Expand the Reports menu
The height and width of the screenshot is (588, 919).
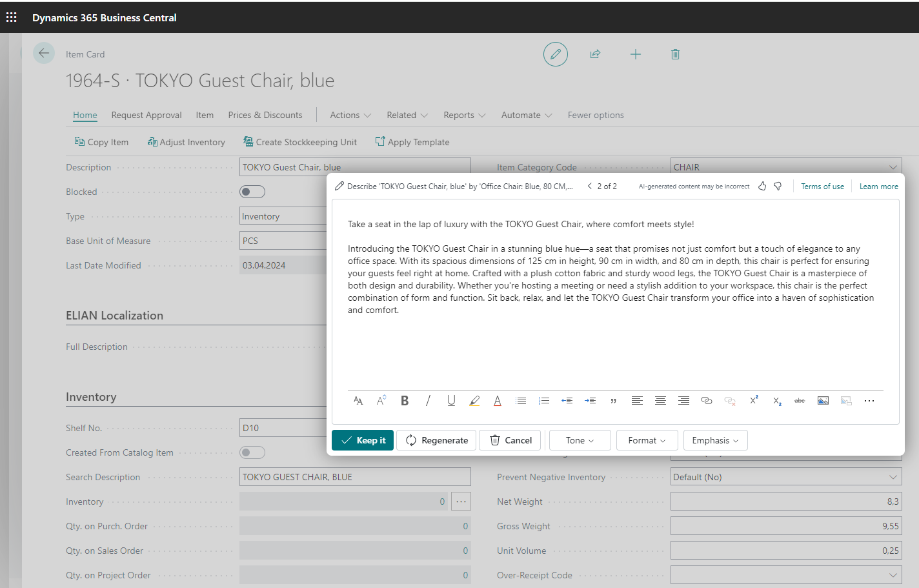tap(465, 115)
